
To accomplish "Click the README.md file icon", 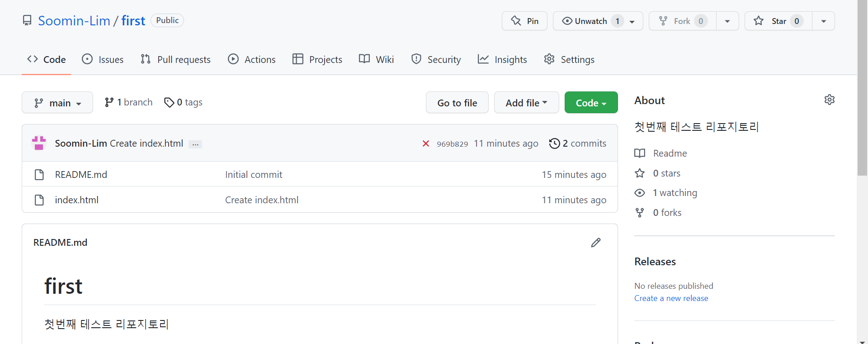I will 39,175.
